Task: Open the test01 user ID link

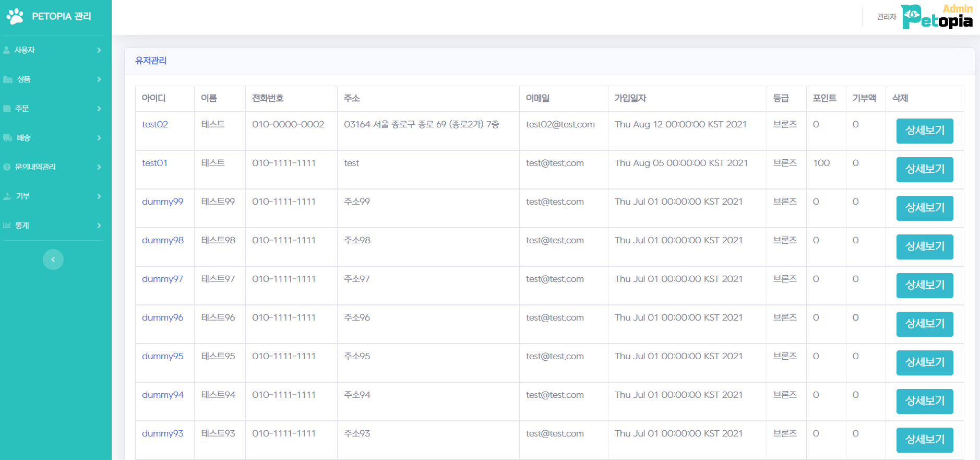Action: click(154, 163)
